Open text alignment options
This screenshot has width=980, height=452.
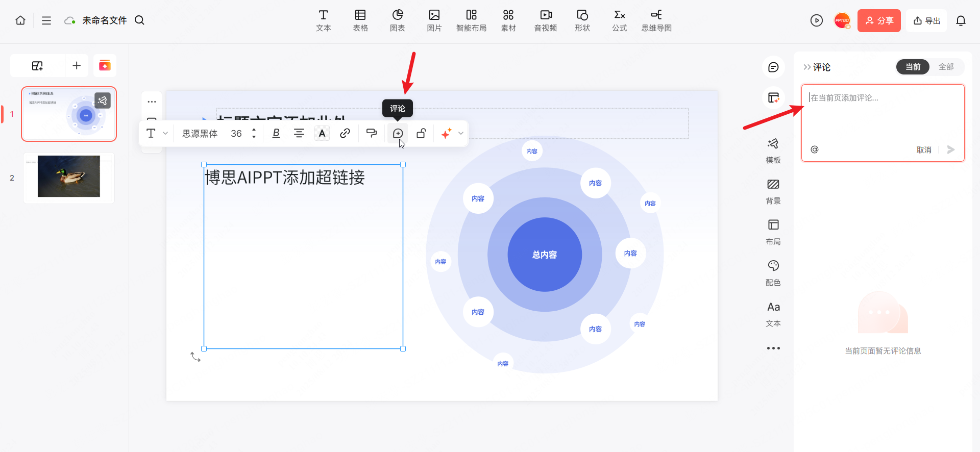(299, 133)
